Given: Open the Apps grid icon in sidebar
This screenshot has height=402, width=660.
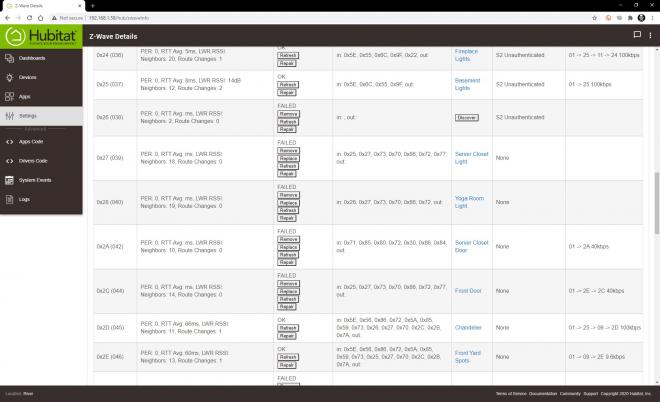Looking at the screenshot, I should (x=9, y=96).
